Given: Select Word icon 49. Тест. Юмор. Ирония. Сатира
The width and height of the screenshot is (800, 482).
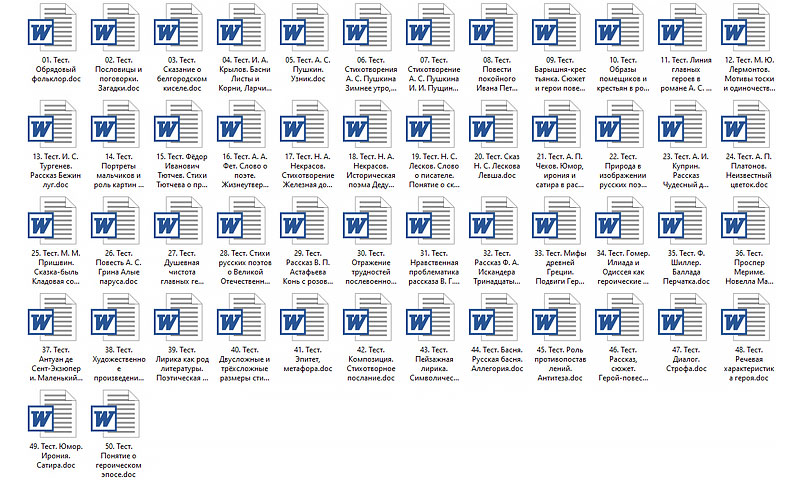Looking at the screenshot, I should pos(52,414).
